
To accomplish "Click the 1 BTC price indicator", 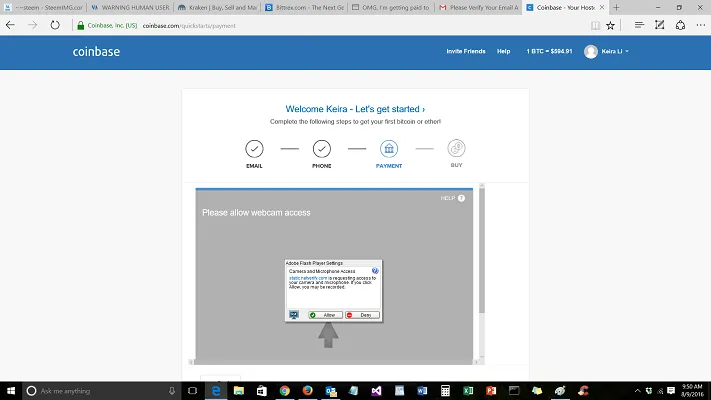I will pos(549,51).
